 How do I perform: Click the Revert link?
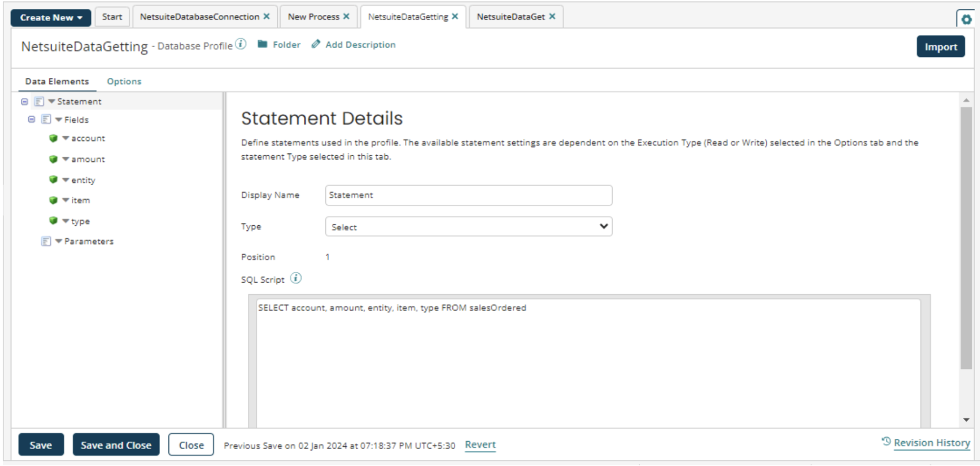click(x=480, y=444)
